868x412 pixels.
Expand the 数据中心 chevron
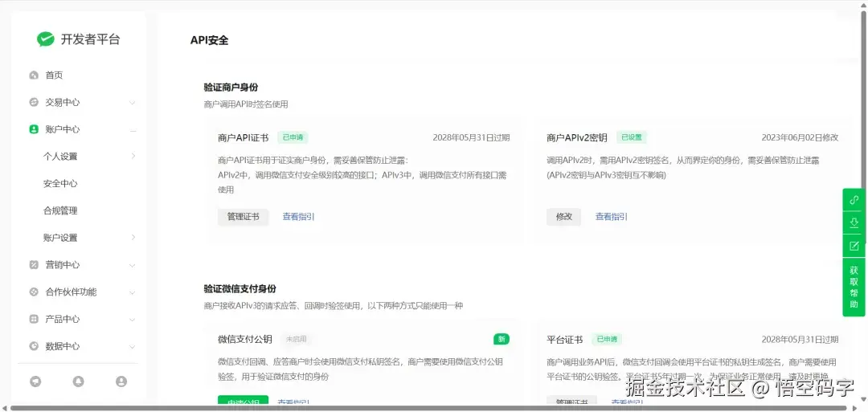coord(133,347)
